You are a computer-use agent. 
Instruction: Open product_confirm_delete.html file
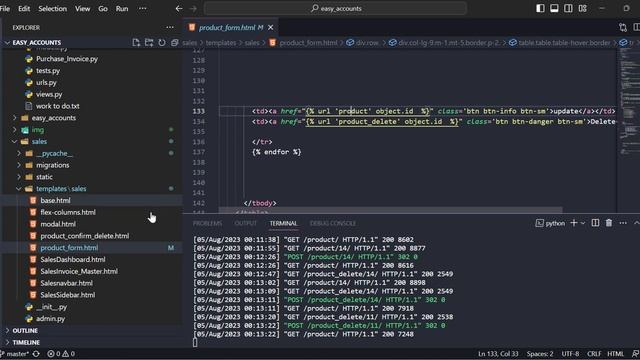(x=84, y=236)
